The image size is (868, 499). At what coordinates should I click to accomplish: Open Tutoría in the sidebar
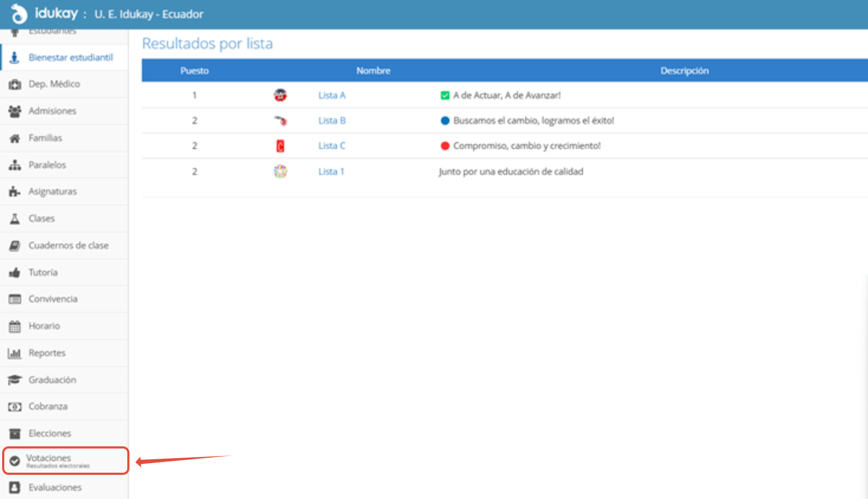click(x=64, y=272)
